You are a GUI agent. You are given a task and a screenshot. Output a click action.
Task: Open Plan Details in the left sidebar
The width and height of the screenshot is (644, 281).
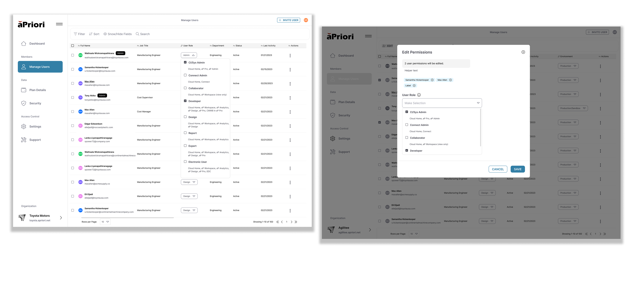click(x=33, y=90)
